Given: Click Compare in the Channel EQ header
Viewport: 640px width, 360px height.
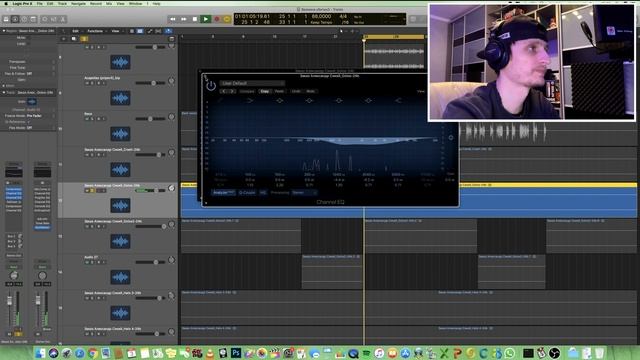Looking at the screenshot, I should [x=247, y=91].
